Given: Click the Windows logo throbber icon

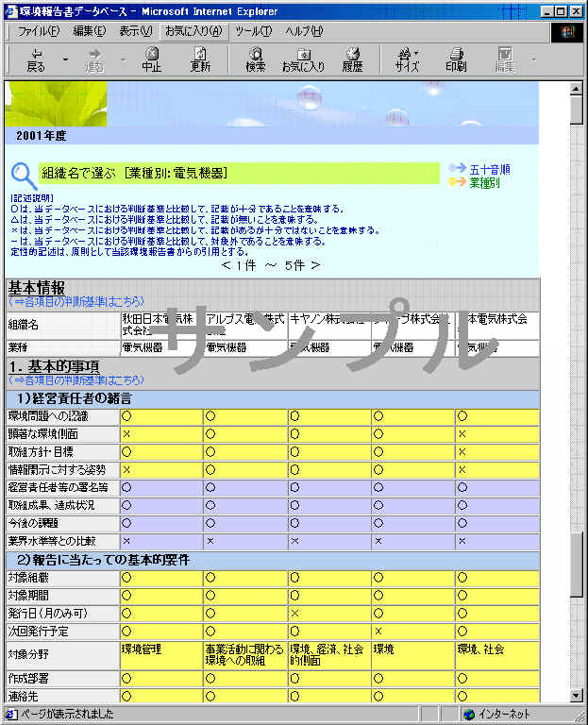Looking at the screenshot, I should pyautogui.click(x=567, y=32).
